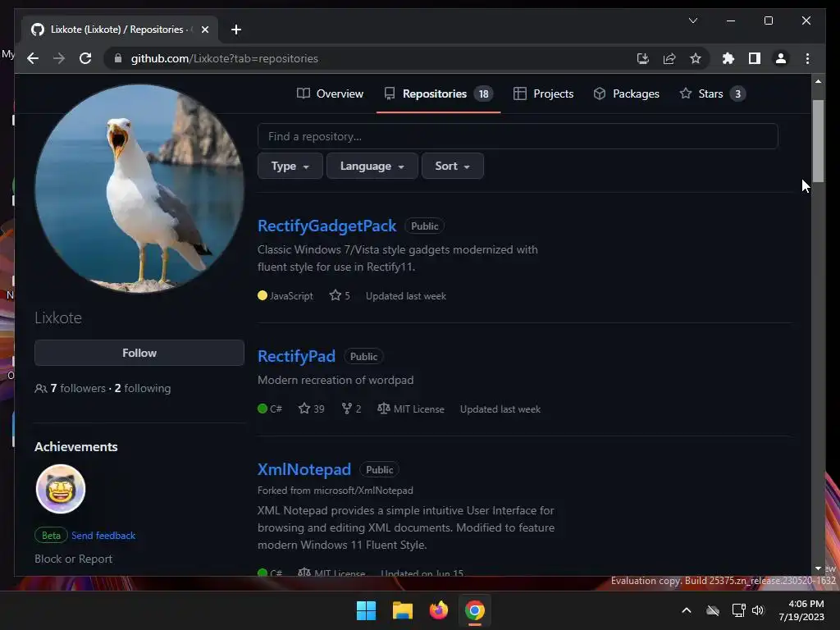
Task: Click the page scrollbar down arrow
Action: [818, 568]
